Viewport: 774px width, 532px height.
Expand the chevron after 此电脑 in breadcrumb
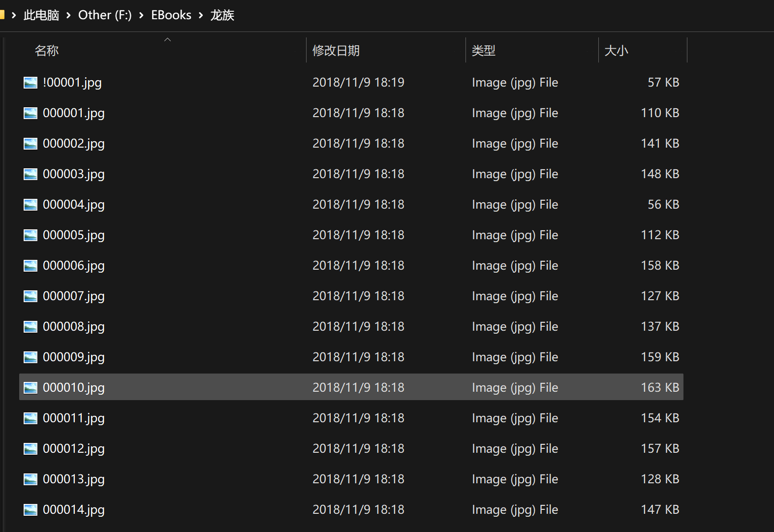(69, 15)
